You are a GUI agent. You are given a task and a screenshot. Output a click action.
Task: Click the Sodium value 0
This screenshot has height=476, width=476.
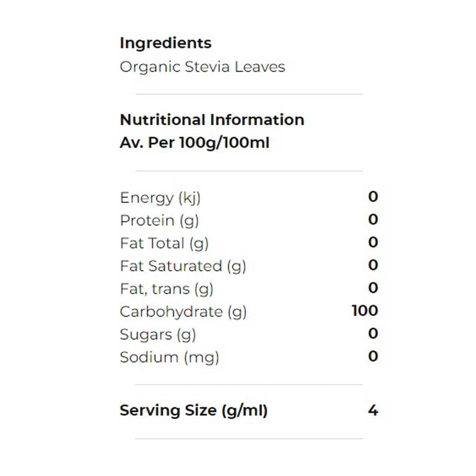tap(373, 356)
